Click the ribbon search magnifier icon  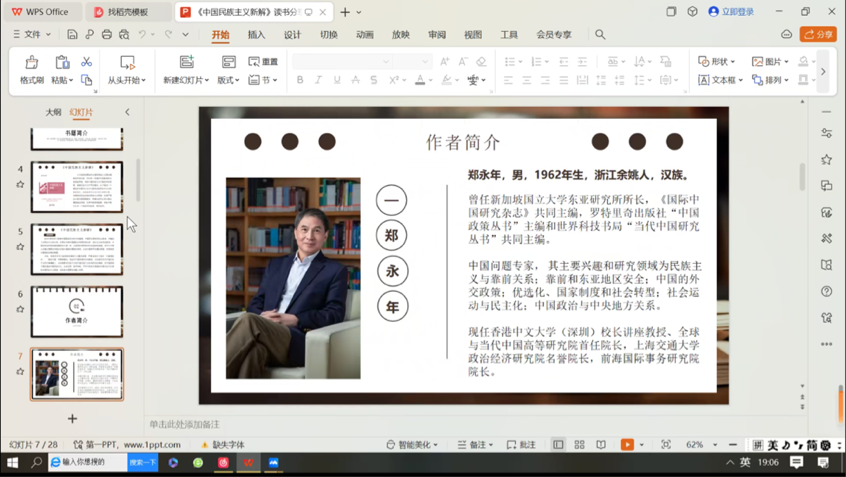coord(600,35)
